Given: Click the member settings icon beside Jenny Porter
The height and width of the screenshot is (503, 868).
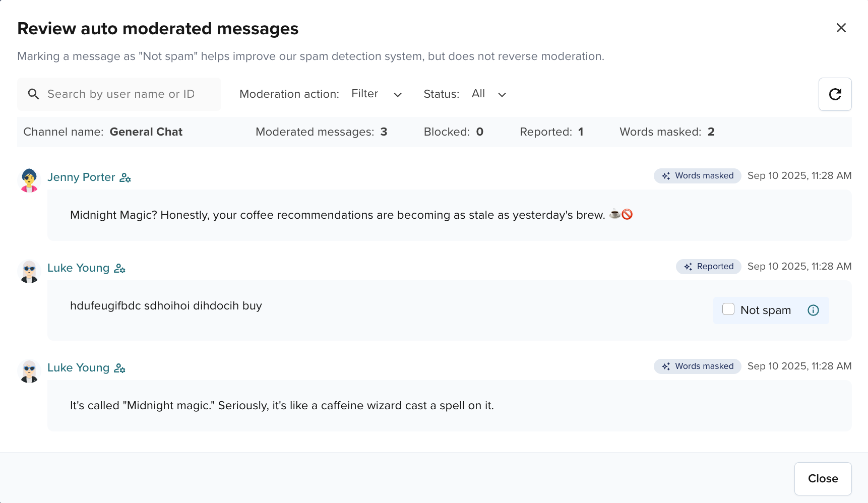Looking at the screenshot, I should click(x=125, y=177).
